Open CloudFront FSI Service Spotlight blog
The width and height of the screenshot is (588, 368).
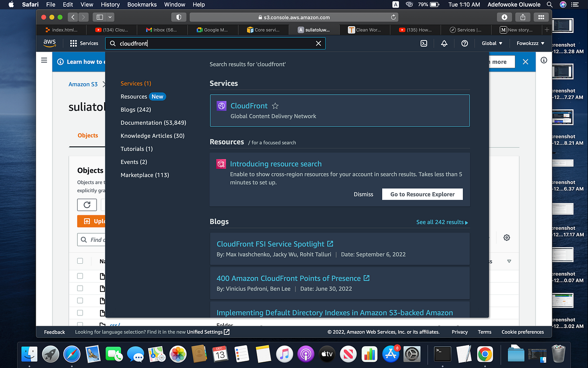275,244
